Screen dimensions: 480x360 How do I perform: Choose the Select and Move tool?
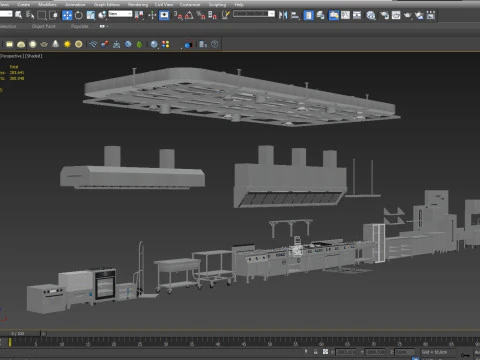(x=67, y=15)
